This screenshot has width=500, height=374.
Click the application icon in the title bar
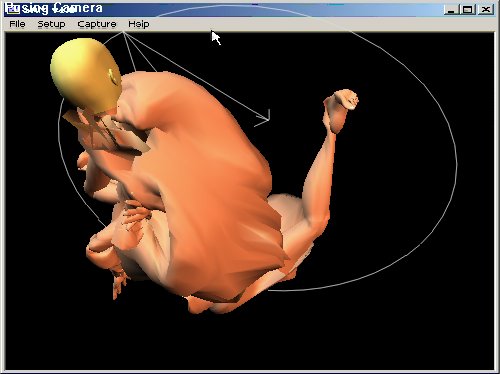pyautogui.click(x=13, y=9)
